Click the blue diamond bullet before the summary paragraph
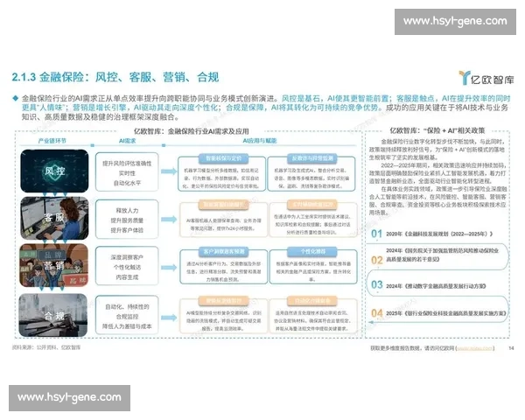Image resolution: width=525 pixels, height=420 pixels. click(x=15, y=98)
